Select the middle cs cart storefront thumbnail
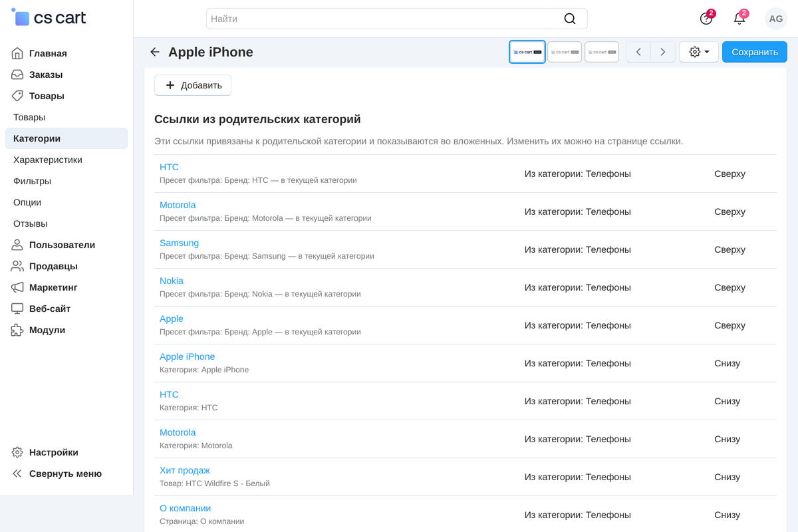Screen dimensions: 798x532 click(x=565, y=52)
